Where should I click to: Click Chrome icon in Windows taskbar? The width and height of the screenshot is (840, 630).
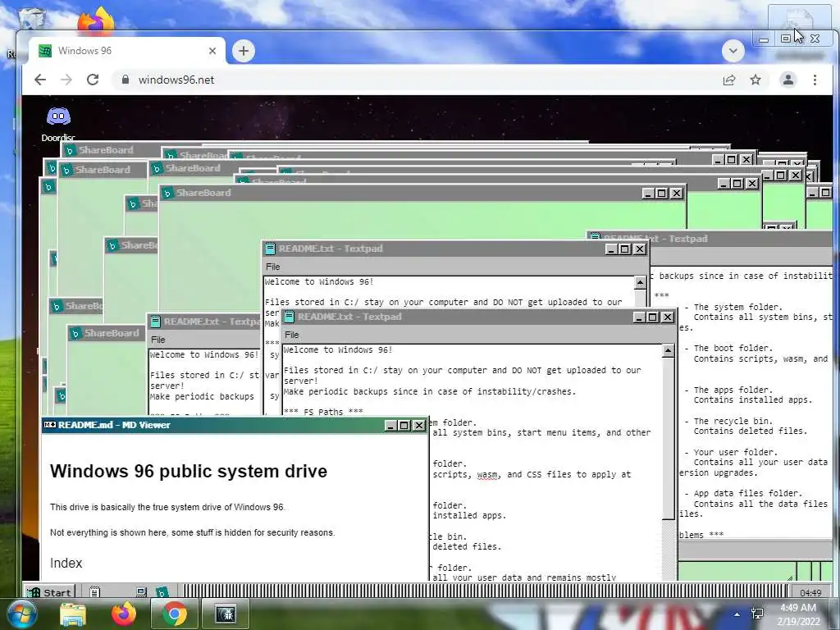(x=175, y=614)
